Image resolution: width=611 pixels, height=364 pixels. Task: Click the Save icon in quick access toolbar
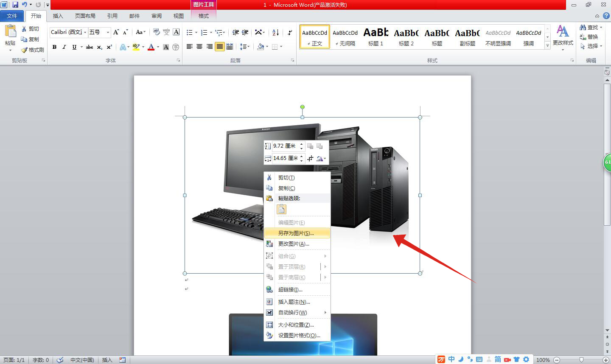pos(15,5)
